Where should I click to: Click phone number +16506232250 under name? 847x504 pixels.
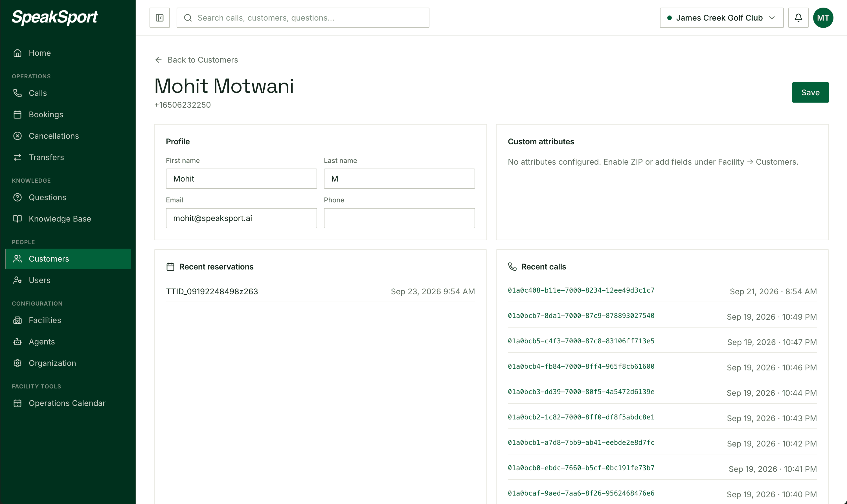(183, 105)
